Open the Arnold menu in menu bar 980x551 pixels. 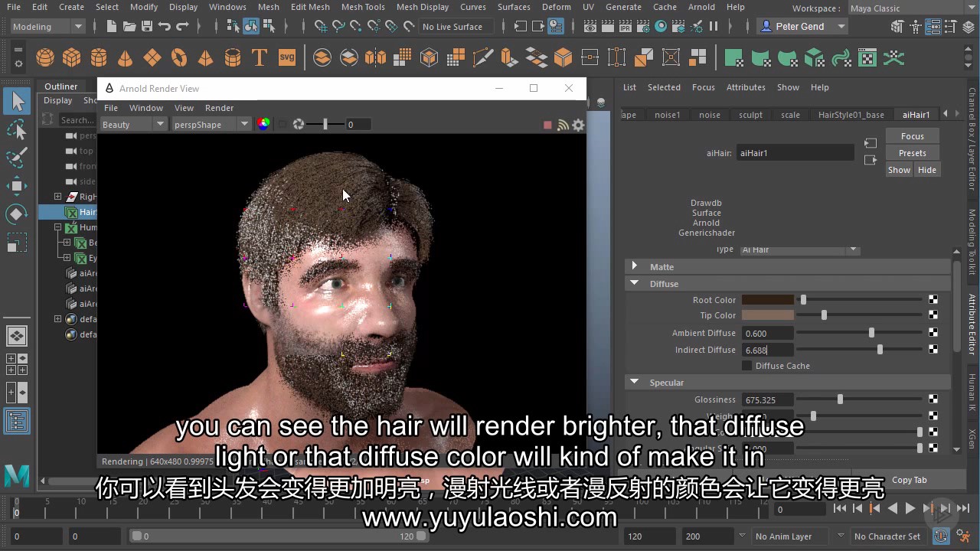click(701, 7)
